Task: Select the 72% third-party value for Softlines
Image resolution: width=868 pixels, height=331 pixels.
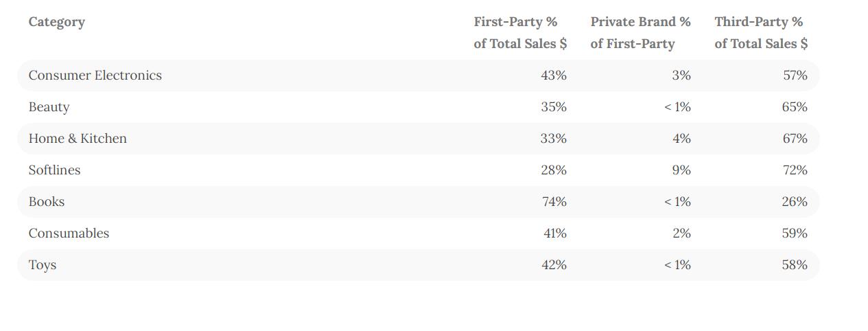Action: (795, 170)
